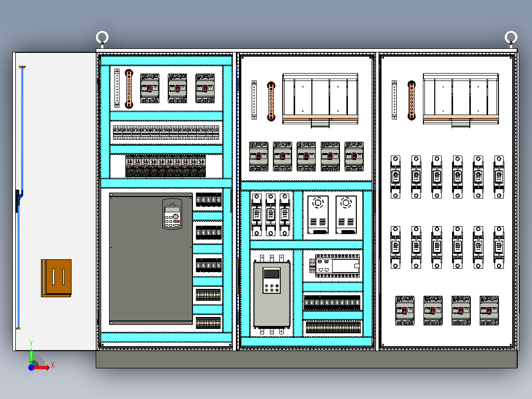Select the center MCCB of five in middle cabinet
The width and height of the screenshot is (532, 399).
coord(306,157)
